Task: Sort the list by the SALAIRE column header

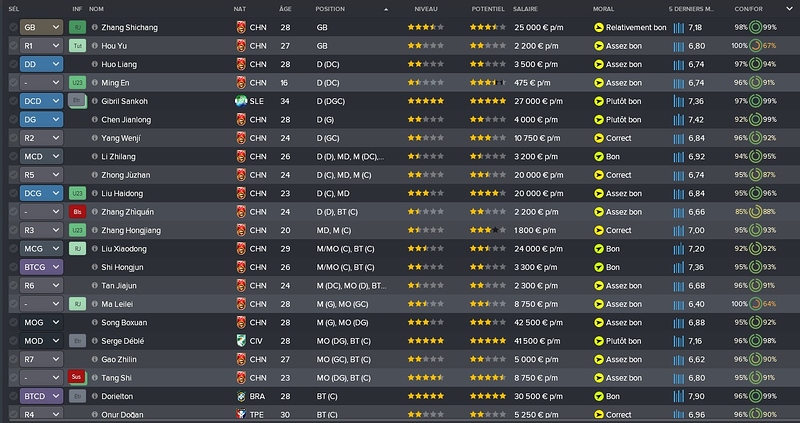Action: [526, 9]
